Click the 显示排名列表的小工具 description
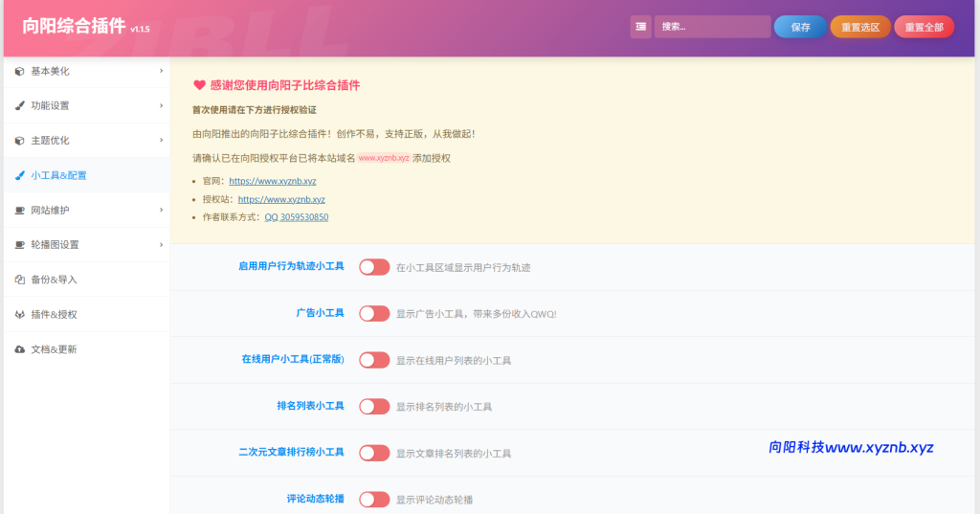Viewport: 980px width, 514px height. (x=444, y=407)
